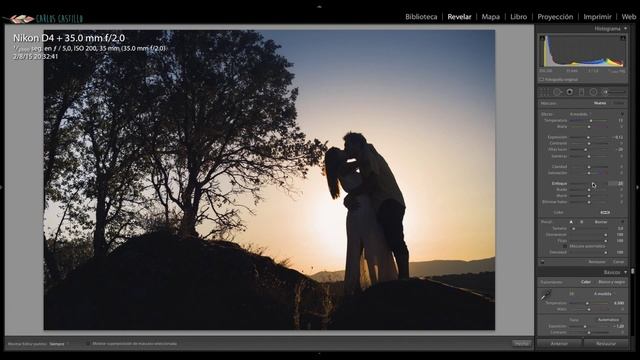Click the silhouette couple photo preview
This screenshot has width=640, height=360.
(x=269, y=180)
